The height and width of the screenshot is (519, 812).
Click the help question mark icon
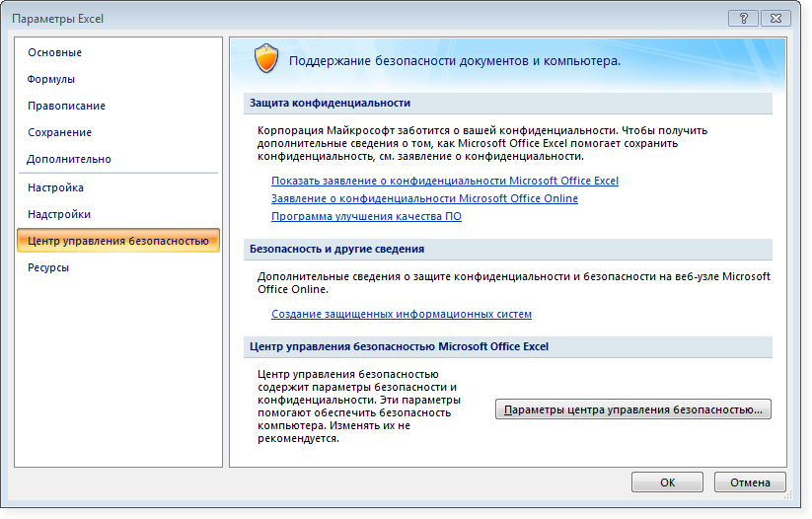click(743, 18)
